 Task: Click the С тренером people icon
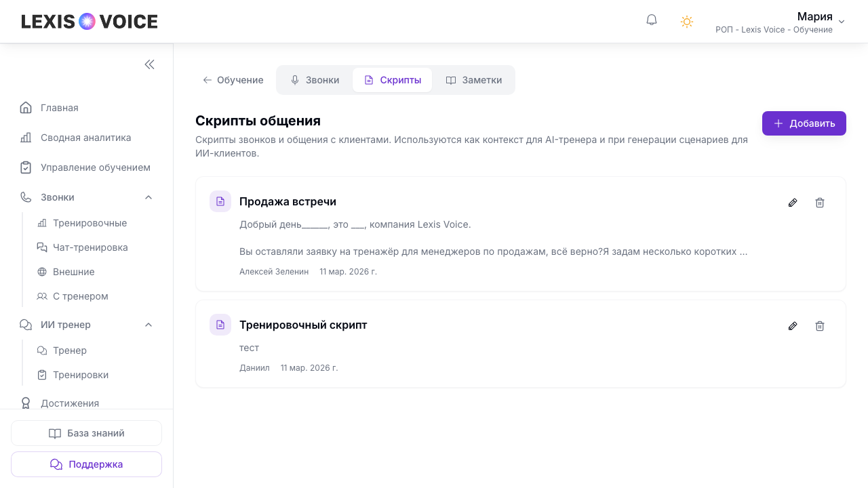tap(42, 296)
